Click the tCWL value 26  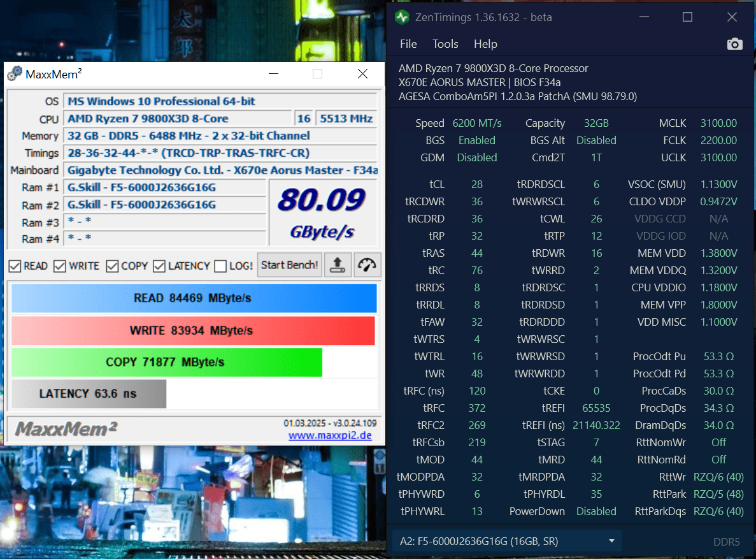coord(596,219)
